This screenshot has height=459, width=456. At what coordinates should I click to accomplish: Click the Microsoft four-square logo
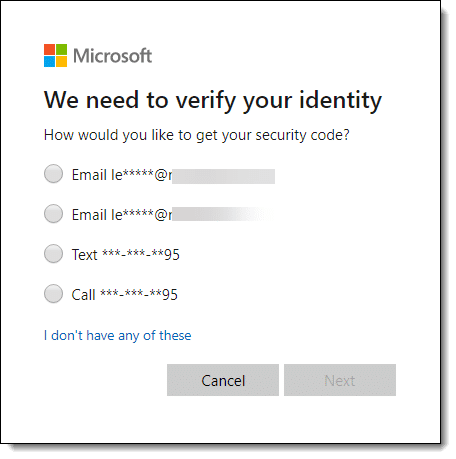click(x=55, y=55)
